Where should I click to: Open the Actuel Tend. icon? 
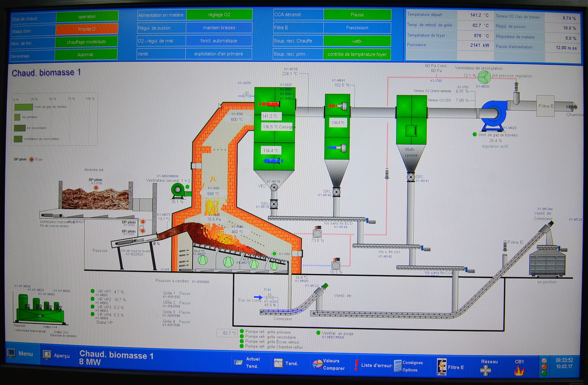point(238,362)
